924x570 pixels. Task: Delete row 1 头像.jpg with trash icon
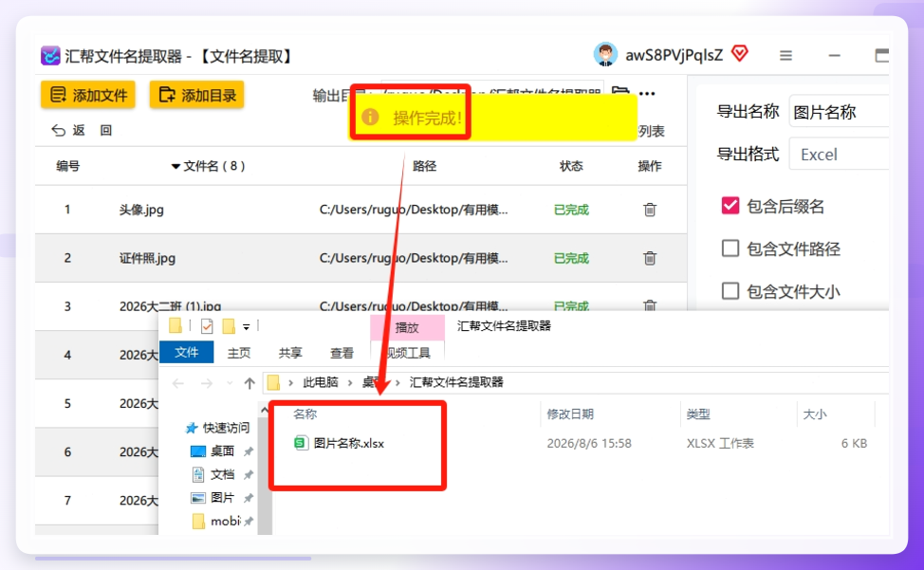(650, 210)
